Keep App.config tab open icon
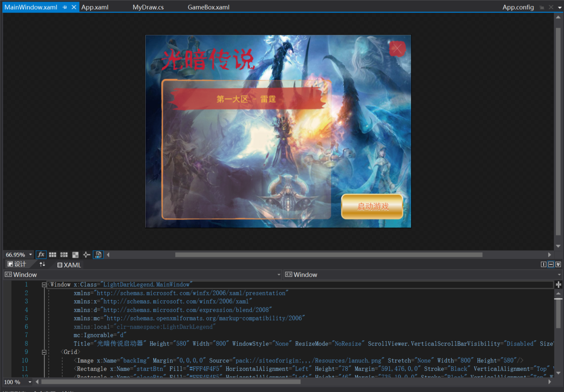This screenshot has width=564, height=392. pyautogui.click(x=542, y=7)
